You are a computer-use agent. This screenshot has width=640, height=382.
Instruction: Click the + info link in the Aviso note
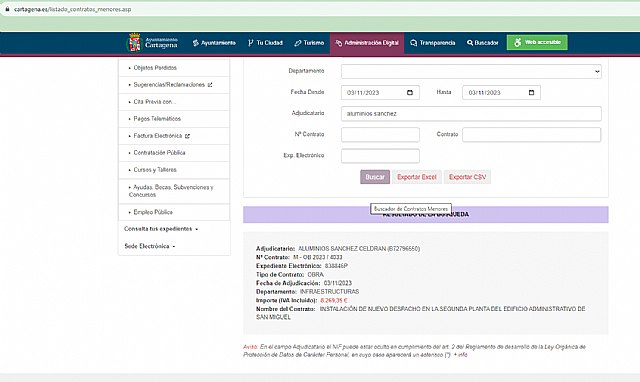coord(461,355)
